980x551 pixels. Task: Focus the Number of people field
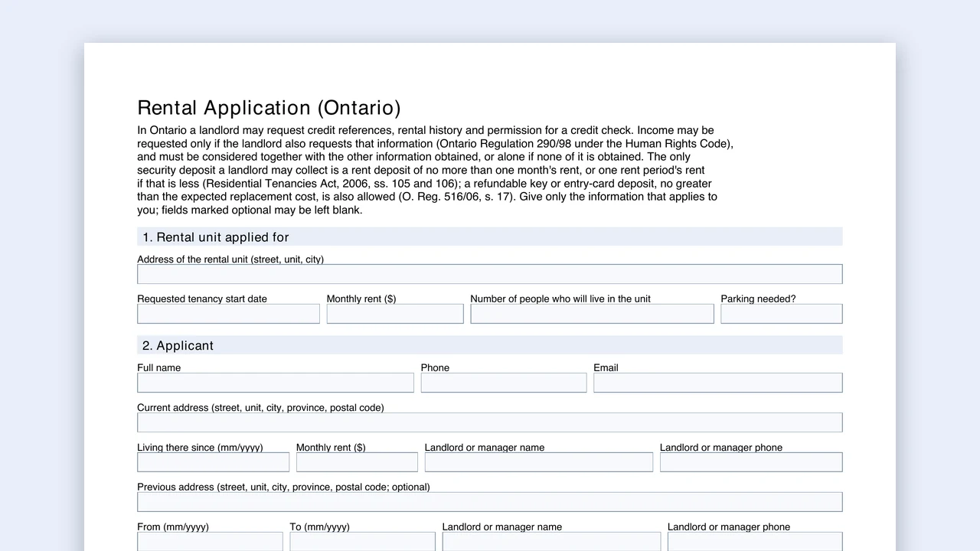point(592,314)
